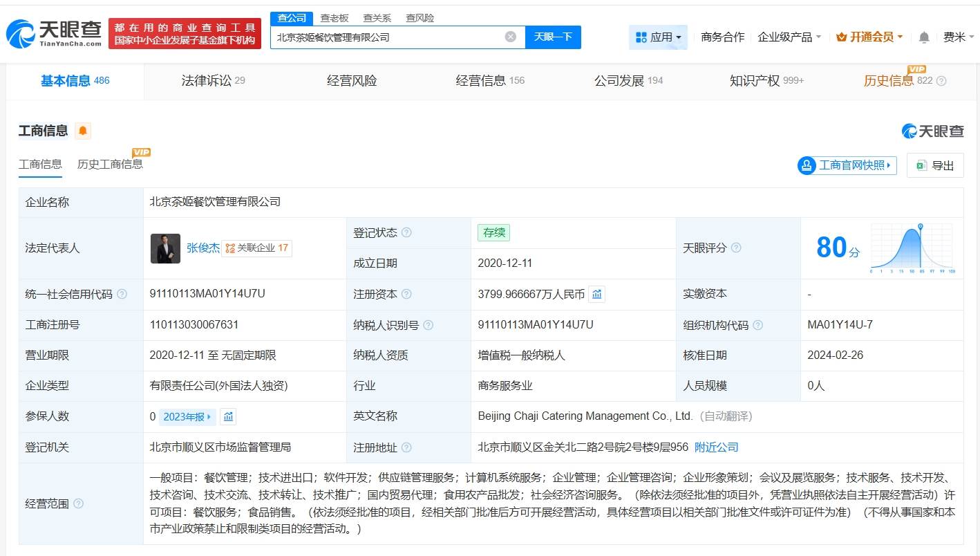Clear the search box with the X icon
The image size is (980, 556).
(x=510, y=37)
